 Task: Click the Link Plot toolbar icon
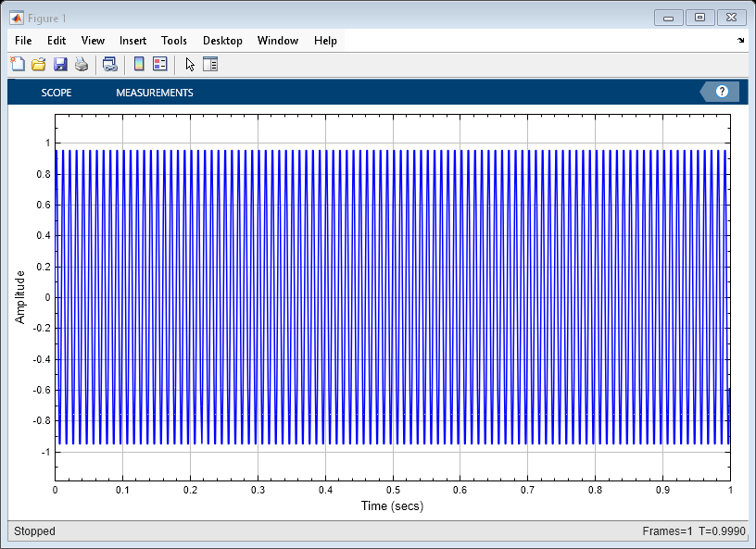(110, 64)
